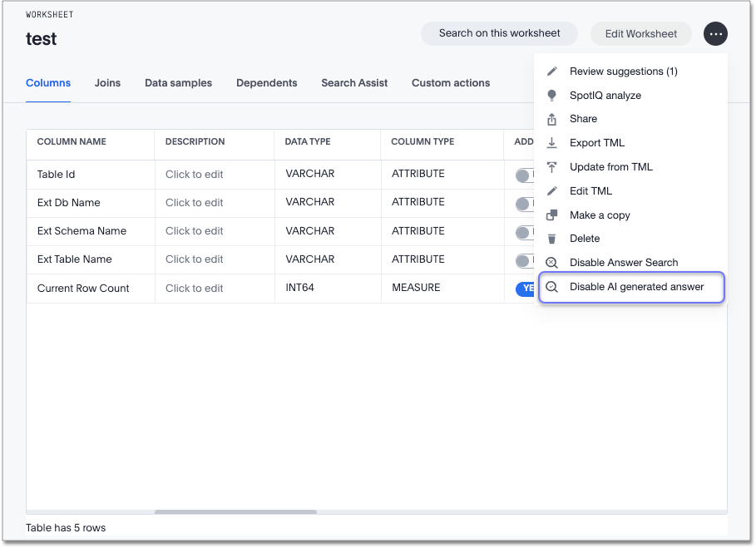Choose Edit TML from the menu
Viewport: 756px width, 548px height.
(590, 191)
